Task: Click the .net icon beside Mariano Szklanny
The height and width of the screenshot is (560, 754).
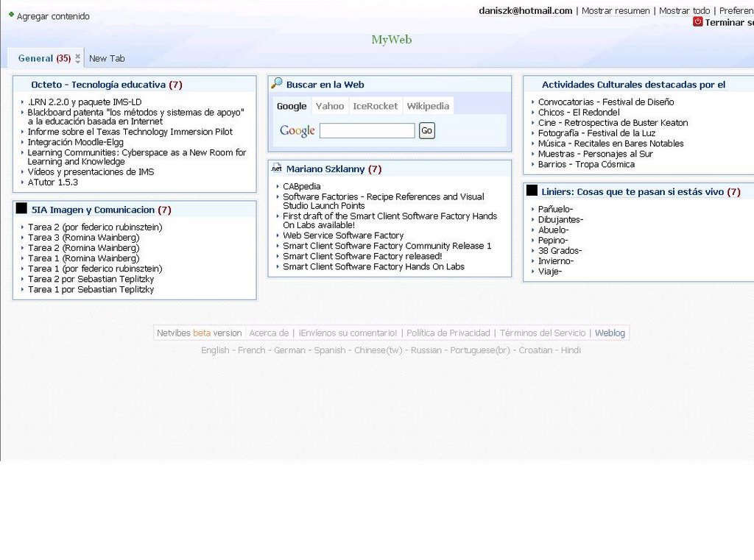Action: pos(277,168)
